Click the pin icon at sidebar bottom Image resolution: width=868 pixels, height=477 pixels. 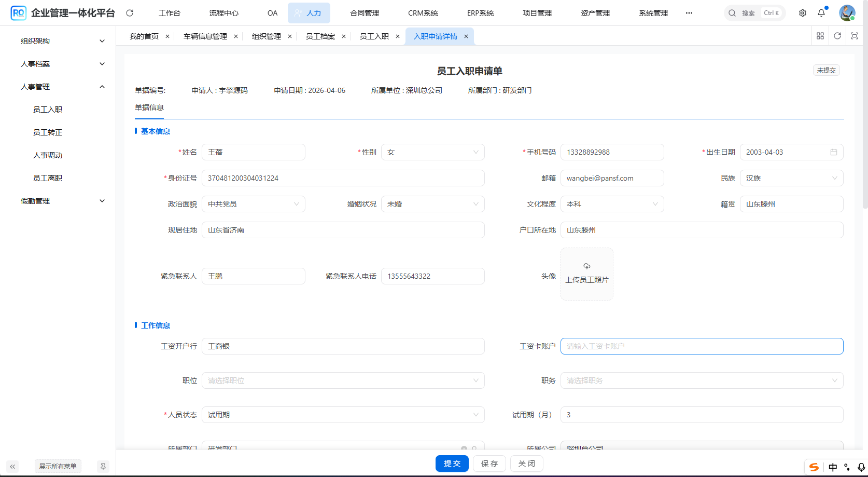coord(103,466)
